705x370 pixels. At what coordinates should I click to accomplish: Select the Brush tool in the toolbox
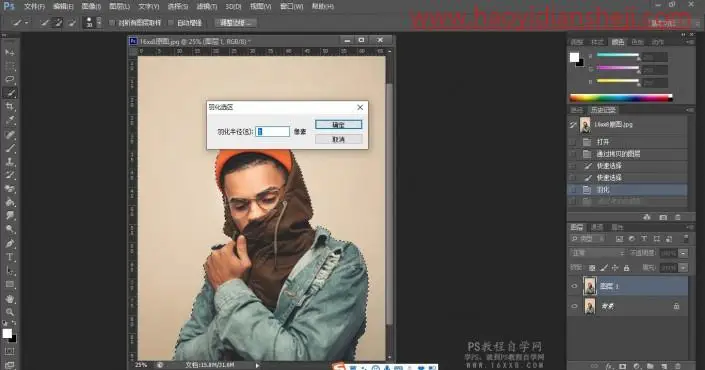point(10,148)
